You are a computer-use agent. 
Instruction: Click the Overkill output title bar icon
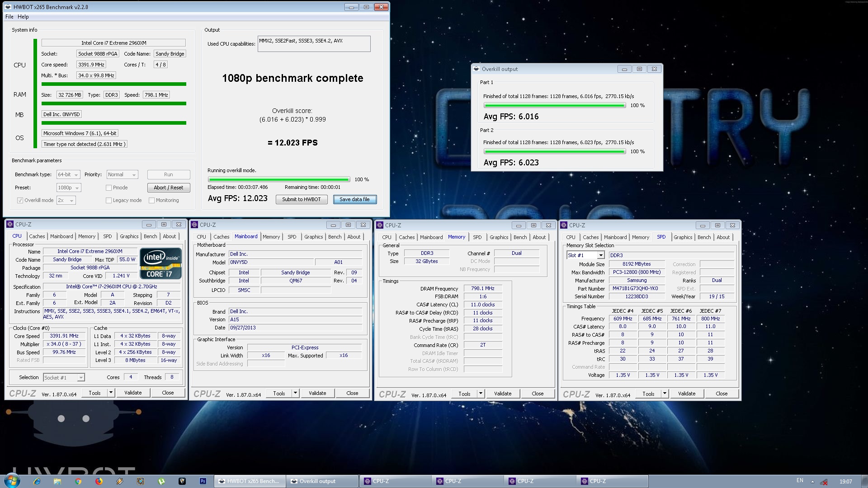tap(476, 69)
